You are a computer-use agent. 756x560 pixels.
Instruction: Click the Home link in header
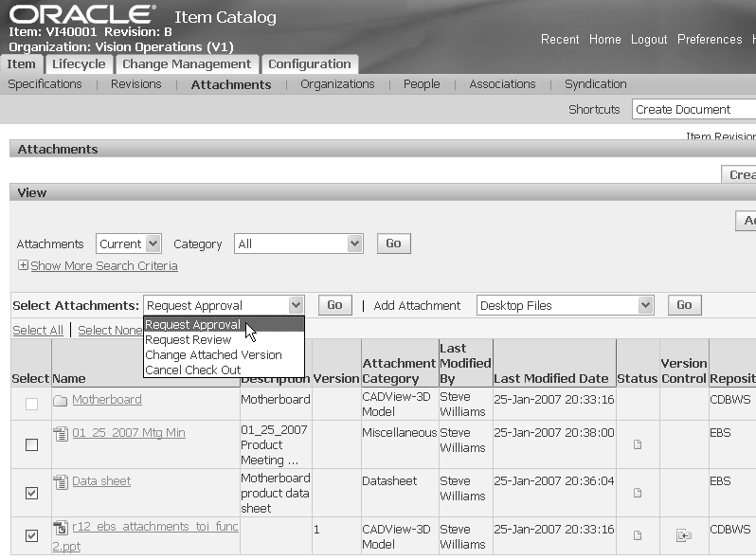pyautogui.click(x=605, y=39)
